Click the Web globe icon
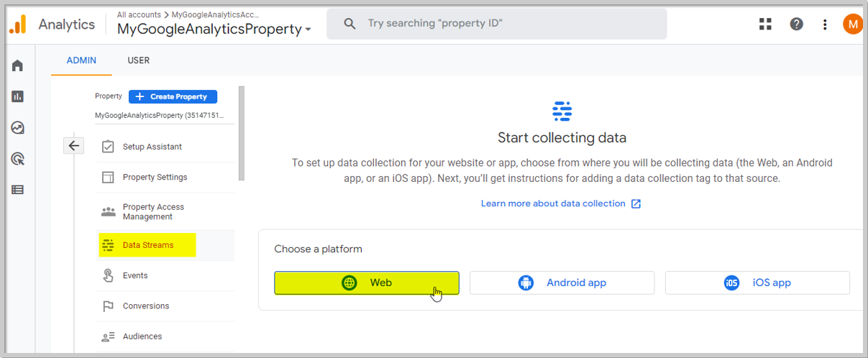The image size is (868, 358). 350,283
